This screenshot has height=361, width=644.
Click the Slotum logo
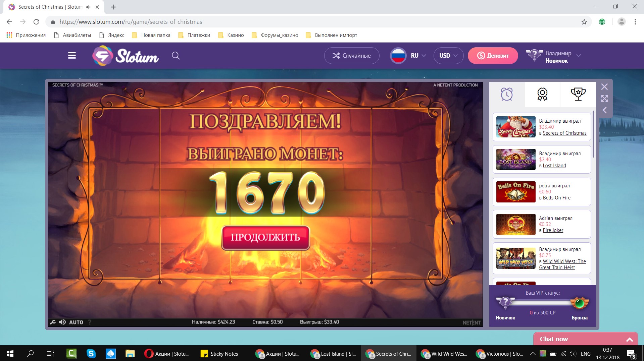[x=126, y=56]
